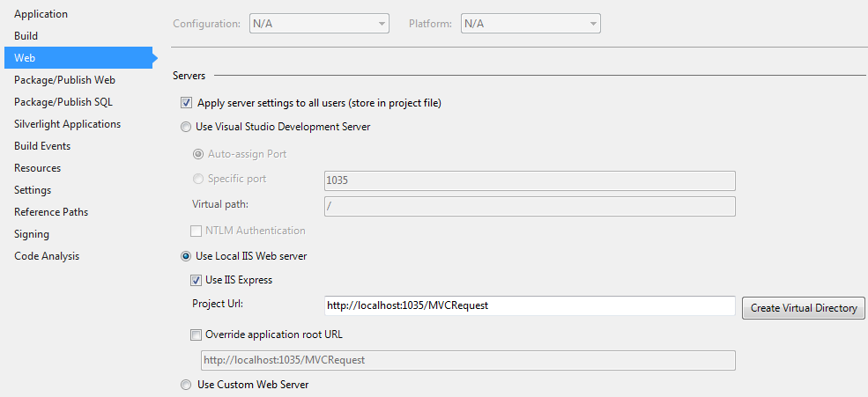The width and height of the screenshot is (868, 397).
Task: Select Use Custom Web Server
Action: 186,385
